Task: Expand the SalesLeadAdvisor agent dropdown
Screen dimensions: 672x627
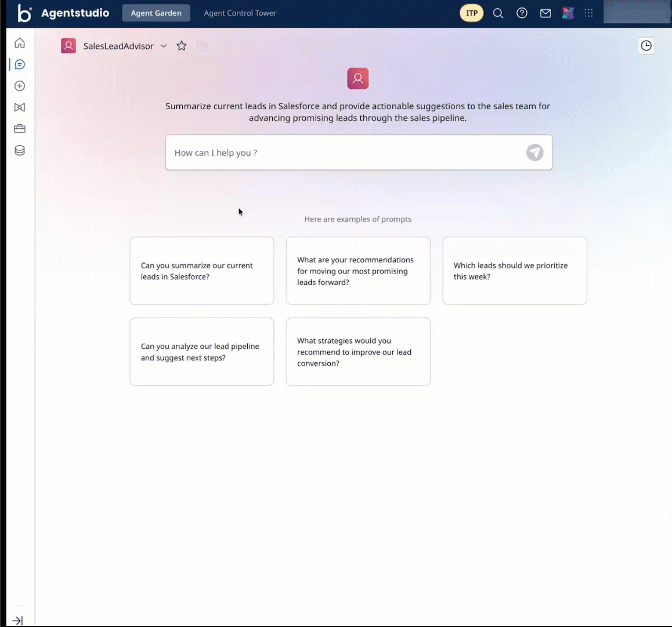Action: (163, 46)
